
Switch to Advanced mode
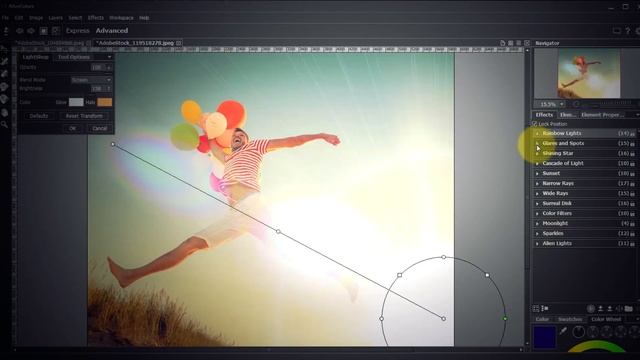click(112, 31)
